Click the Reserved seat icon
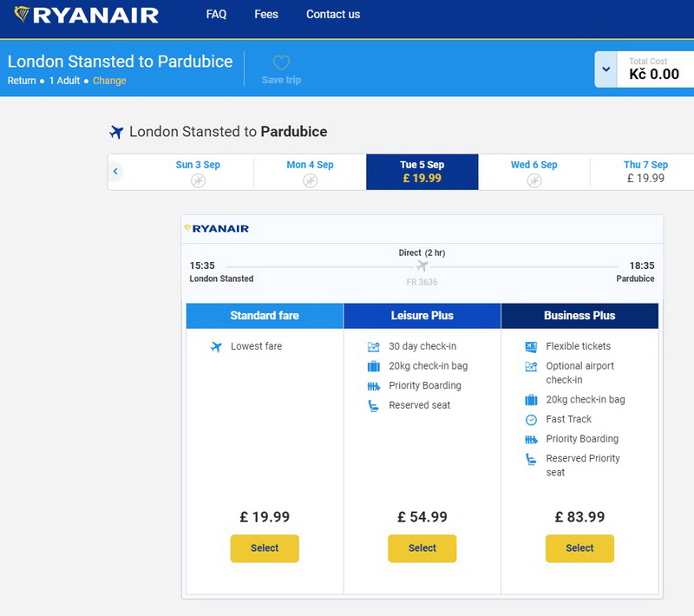The image size is (694, 616). [374, 406]
